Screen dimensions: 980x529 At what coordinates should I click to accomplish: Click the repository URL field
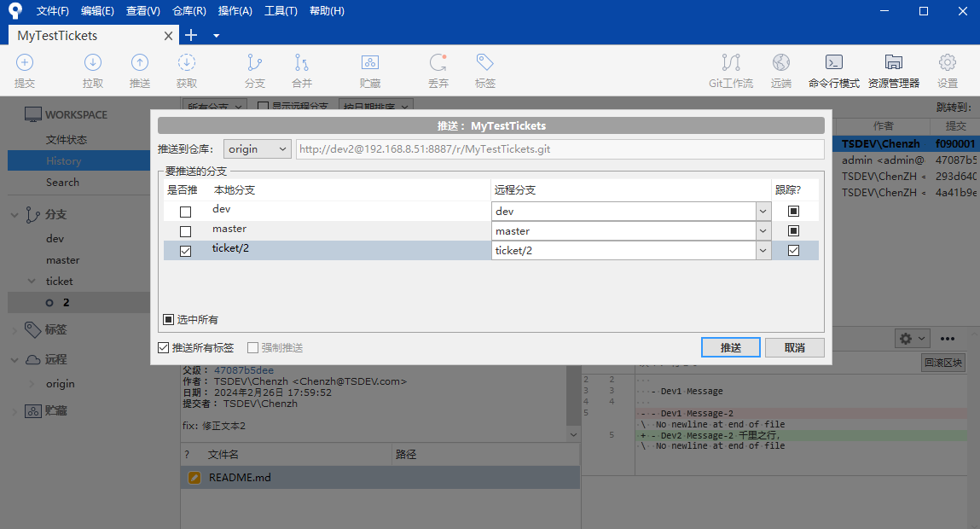[560, 148]
